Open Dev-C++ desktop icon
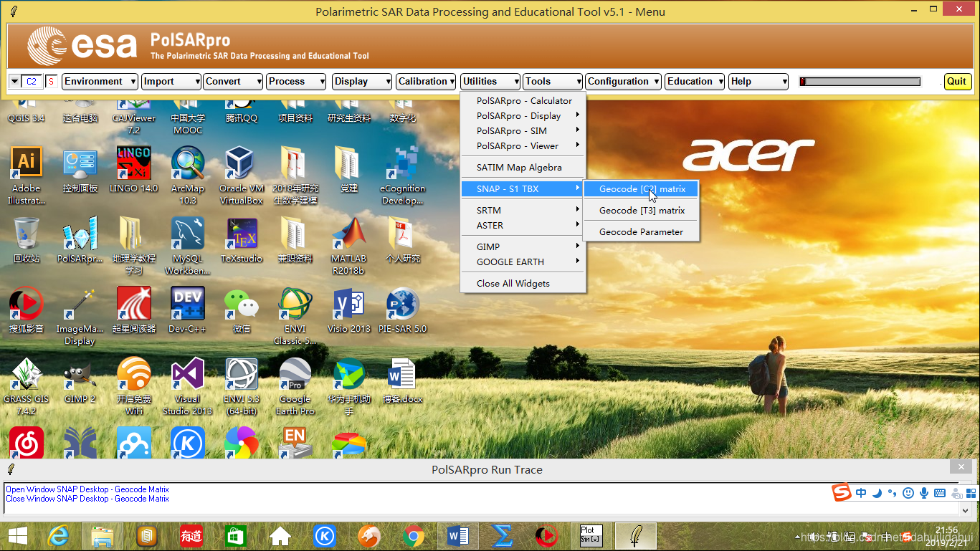Viewport: 980px width, 551px height. [188, 310]
